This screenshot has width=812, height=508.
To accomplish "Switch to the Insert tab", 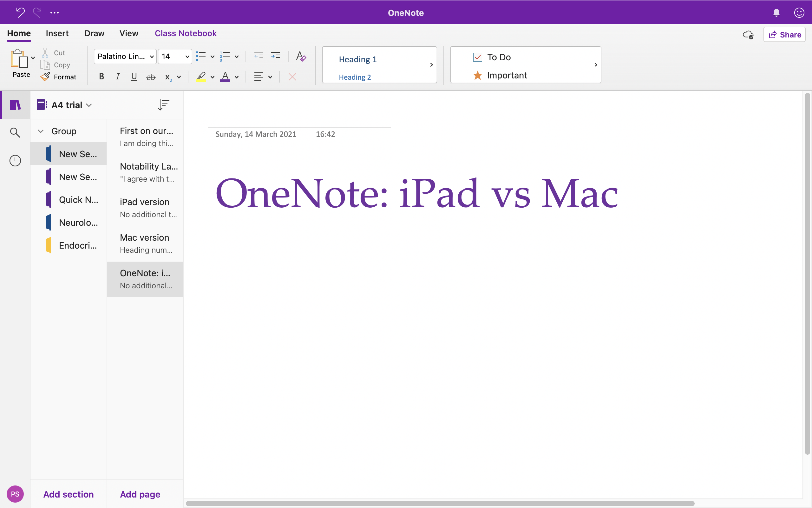I will click(57, 33).
